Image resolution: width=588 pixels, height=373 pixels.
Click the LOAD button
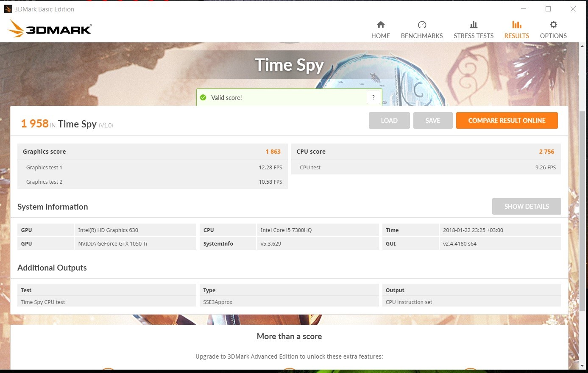[389, 121]
